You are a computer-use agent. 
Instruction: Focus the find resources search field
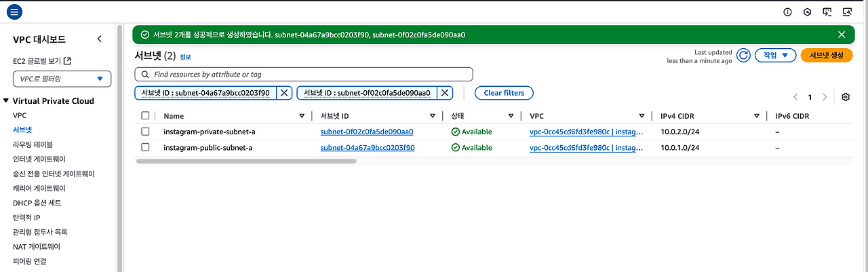click(303, 74)
